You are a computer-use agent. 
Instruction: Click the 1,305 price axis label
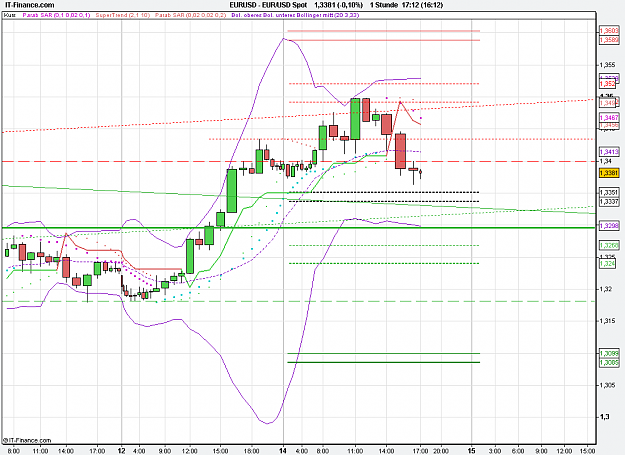[x=607, y=385]
